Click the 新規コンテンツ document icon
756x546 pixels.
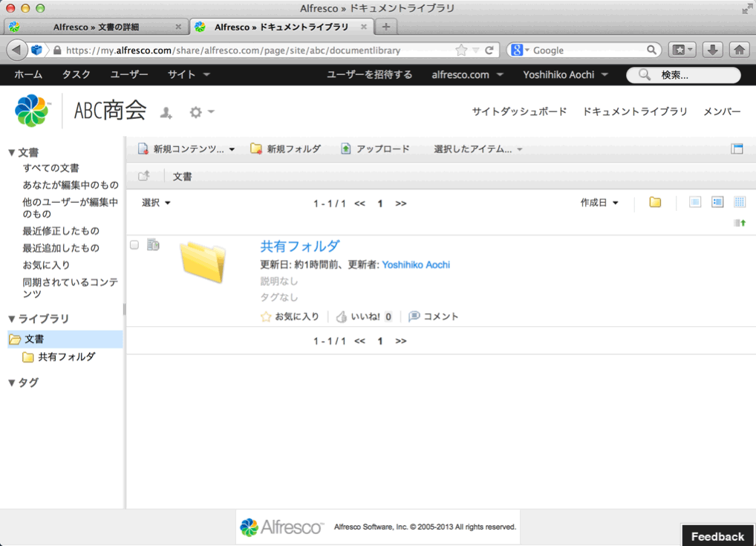click(143, 149)
